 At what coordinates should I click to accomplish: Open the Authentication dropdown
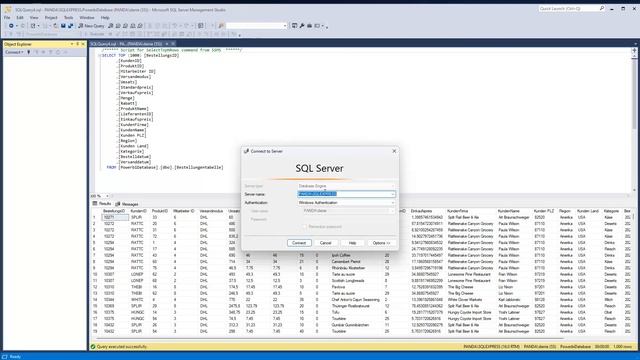(347, 202)
